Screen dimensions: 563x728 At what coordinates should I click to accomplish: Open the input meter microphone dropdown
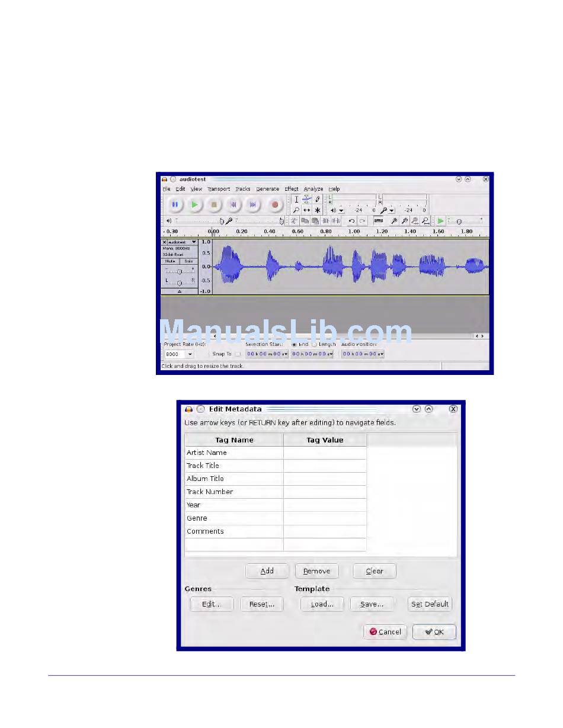coord(392,210)
